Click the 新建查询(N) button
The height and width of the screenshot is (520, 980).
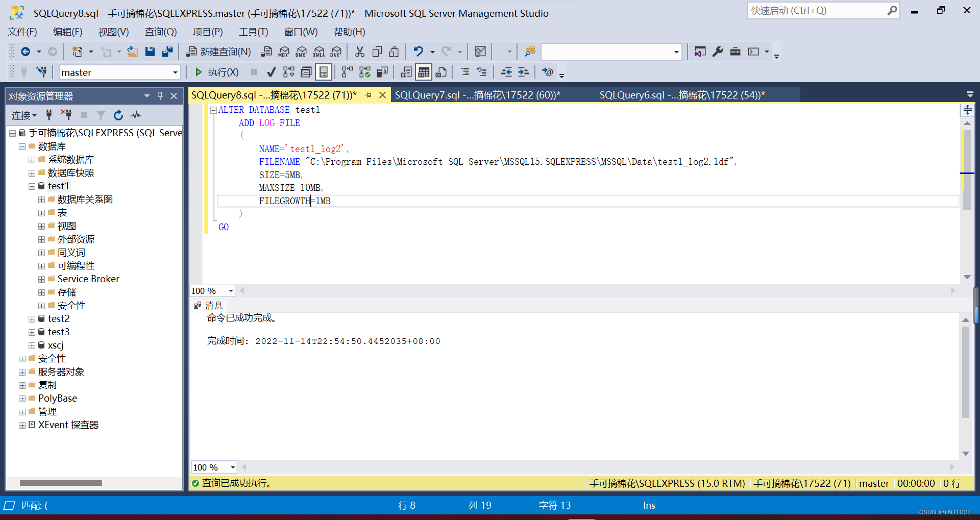[218, 52]
